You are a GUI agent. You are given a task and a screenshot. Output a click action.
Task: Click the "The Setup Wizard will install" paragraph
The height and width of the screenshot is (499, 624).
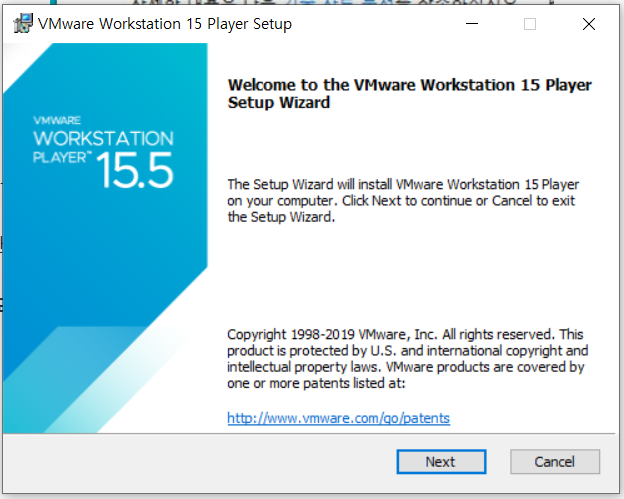click(x=403, y=201)
